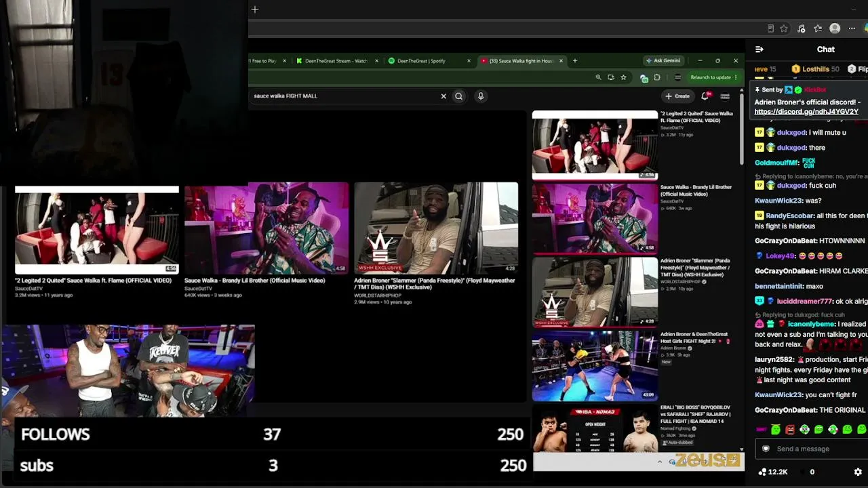Open YouTube notifications bell
Image resolution: width=868 pixels, height=488 pixels.
[x=705, y=96]
